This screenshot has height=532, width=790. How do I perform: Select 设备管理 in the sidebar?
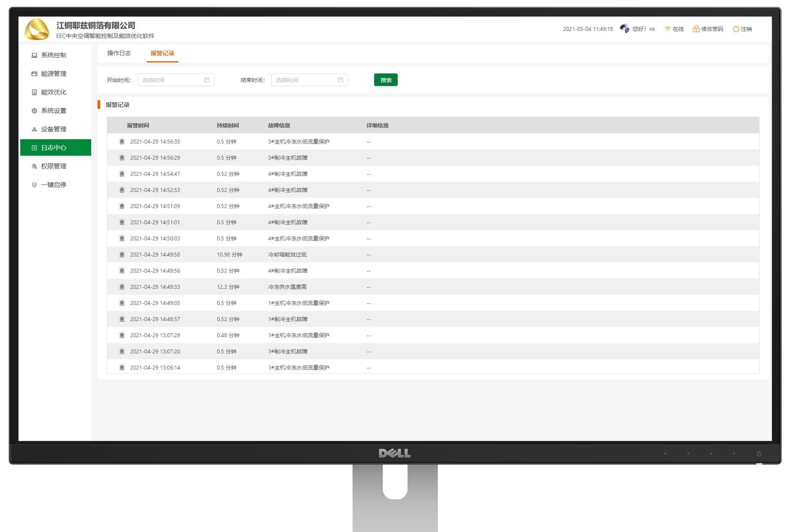(53, 129)
